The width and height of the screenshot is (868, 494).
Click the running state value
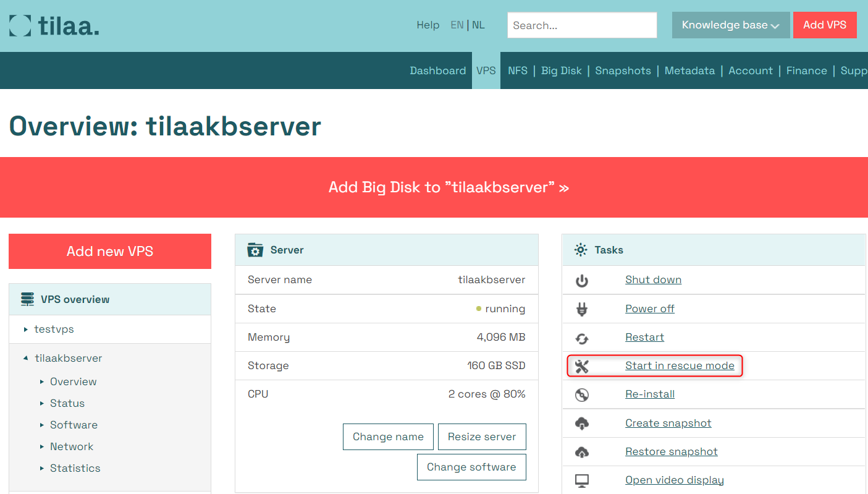(505, 309)
